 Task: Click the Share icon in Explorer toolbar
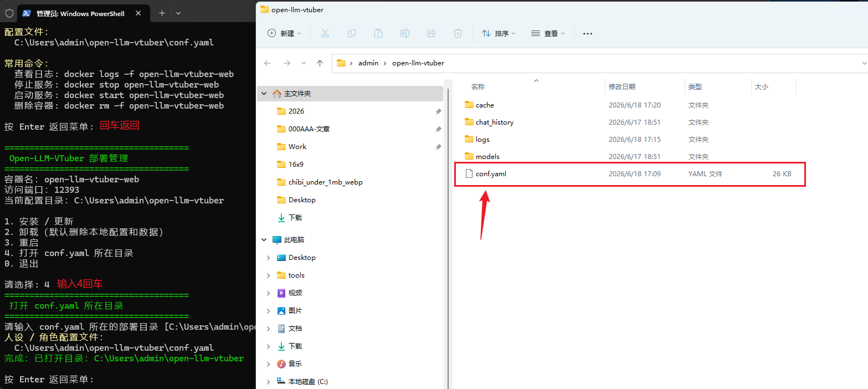432,33
